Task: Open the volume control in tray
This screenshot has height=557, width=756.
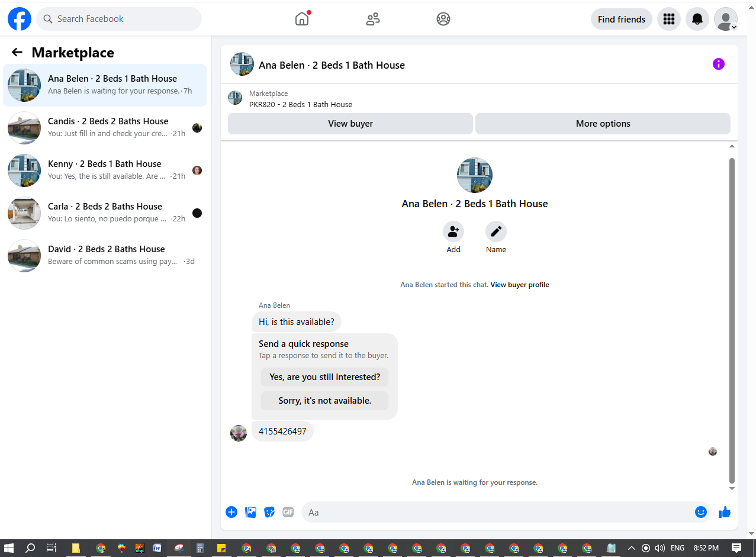Action: (x=660, y=548)
